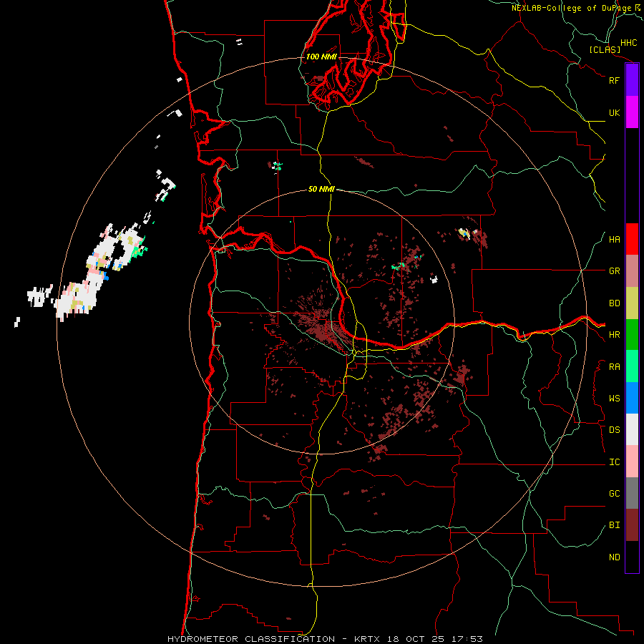Click the BI brown legend swatch
Screen dimensions: 644x644
(x=632, y=525)
